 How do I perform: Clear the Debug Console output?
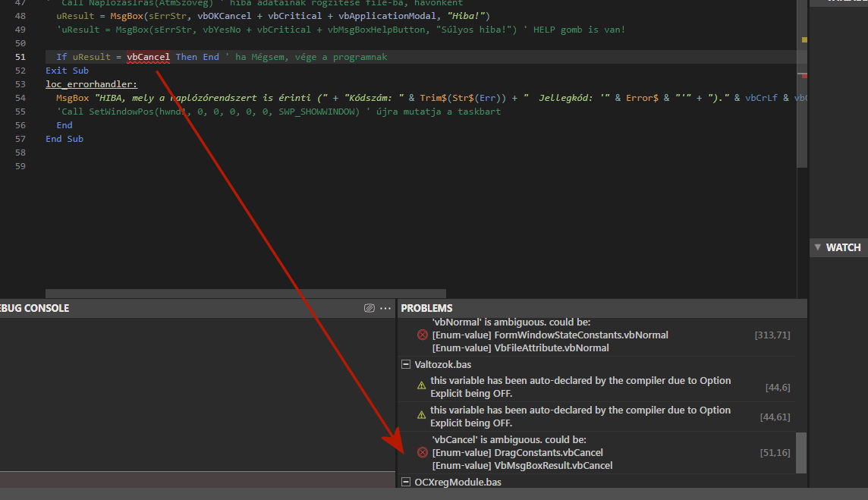pos(369,307)
